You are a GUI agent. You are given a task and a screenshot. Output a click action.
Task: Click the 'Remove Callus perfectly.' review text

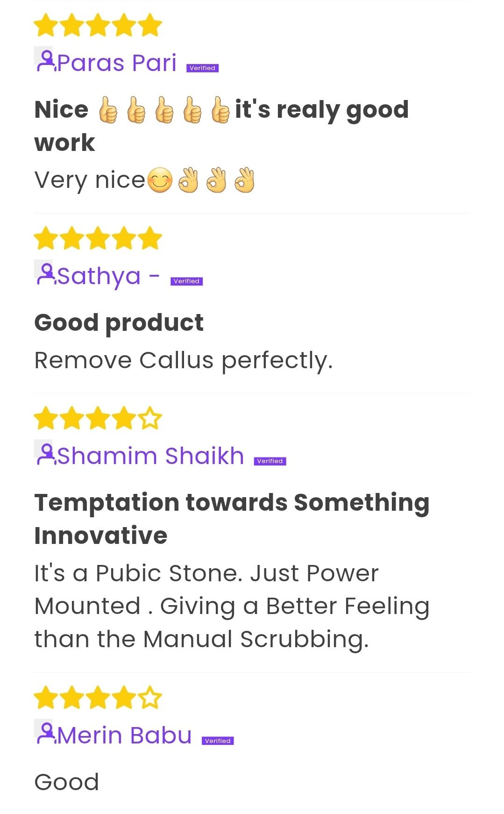coord(184,361)
